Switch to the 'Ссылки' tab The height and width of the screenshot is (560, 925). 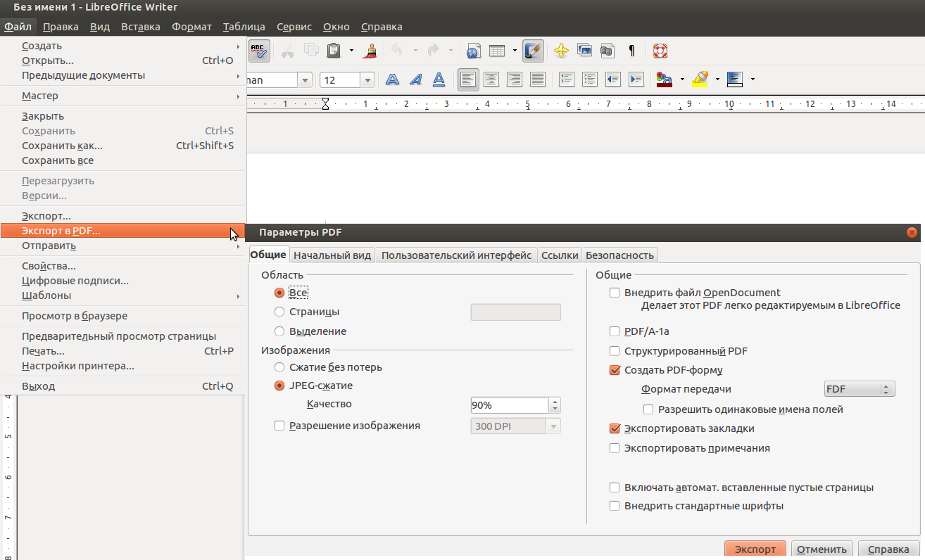tap(560, 255)
